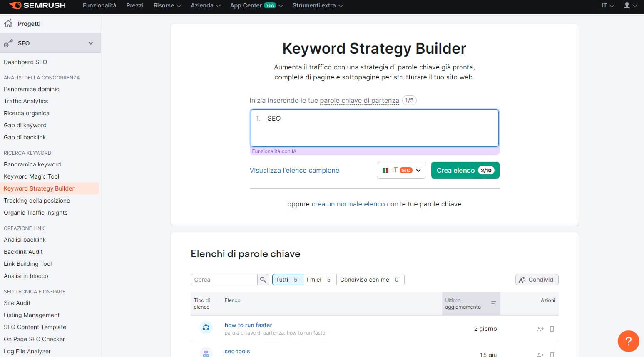Click the Progetti label in sidebar

coord(29,24)
